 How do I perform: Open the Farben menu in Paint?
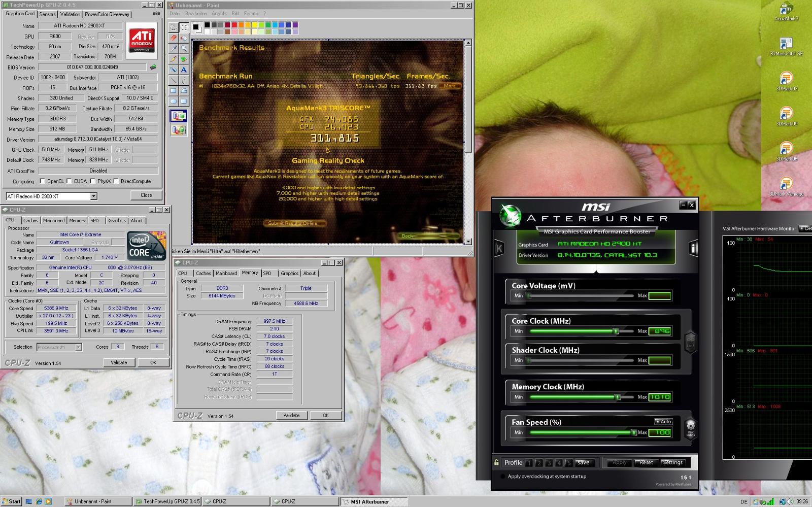coord(251,14)
